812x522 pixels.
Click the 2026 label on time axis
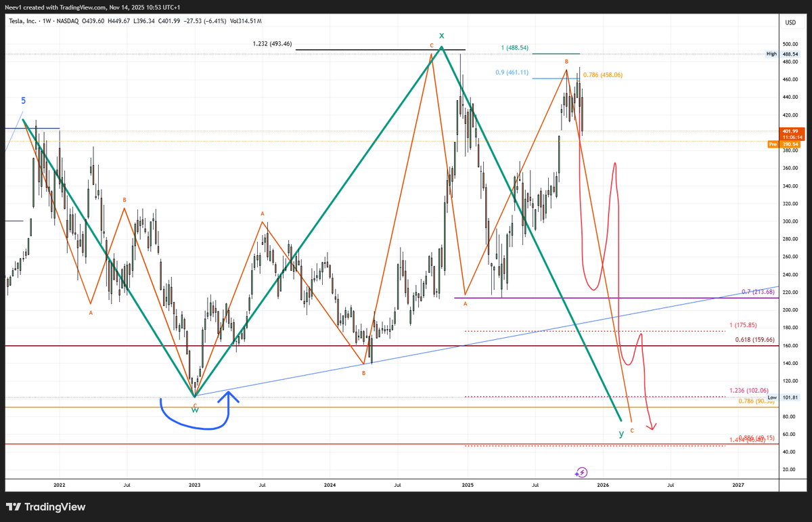tap(603, 485)
